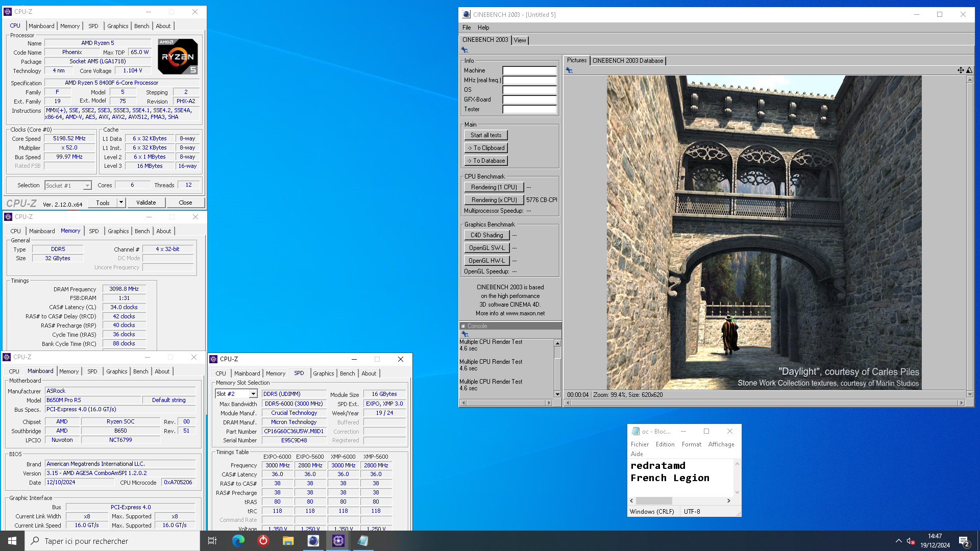Click the To Database button
Screen dimensions: 980x551
pos(486,161)
